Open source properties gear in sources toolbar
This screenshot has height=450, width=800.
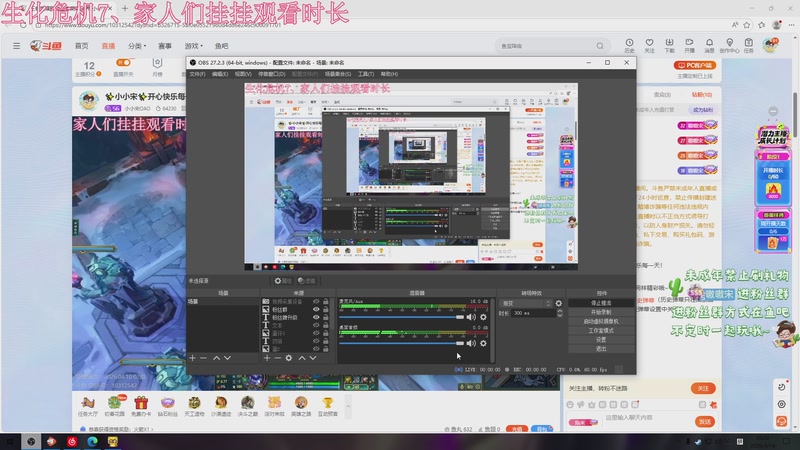(289, 358)
